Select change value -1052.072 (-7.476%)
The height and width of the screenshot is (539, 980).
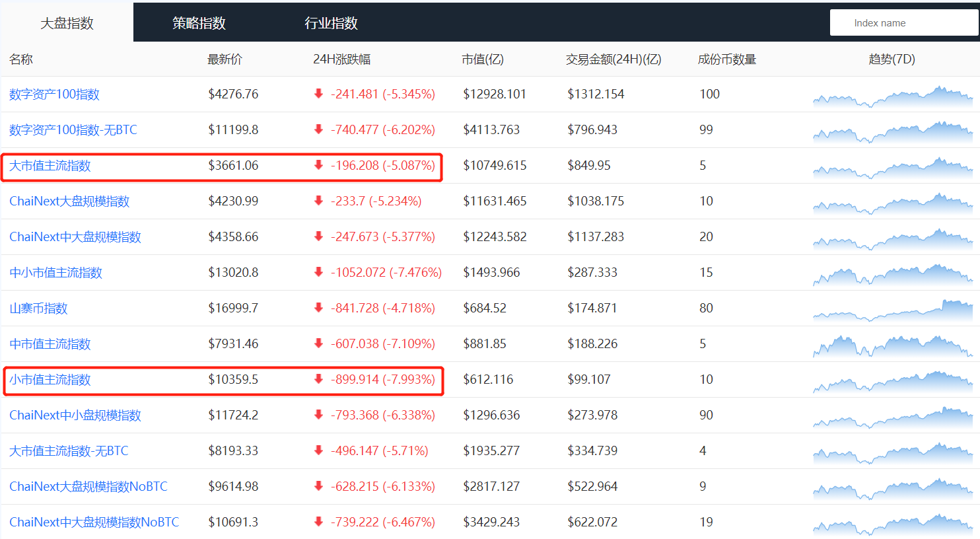pos(386,273)
